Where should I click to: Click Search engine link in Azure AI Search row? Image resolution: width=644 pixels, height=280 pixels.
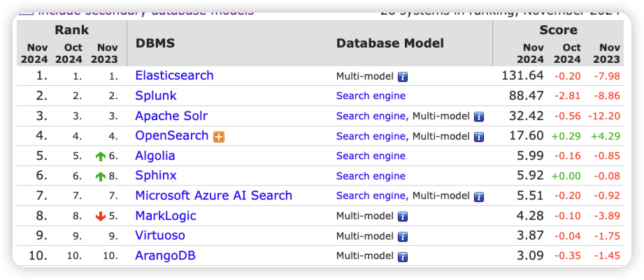(x=371, y=196)
